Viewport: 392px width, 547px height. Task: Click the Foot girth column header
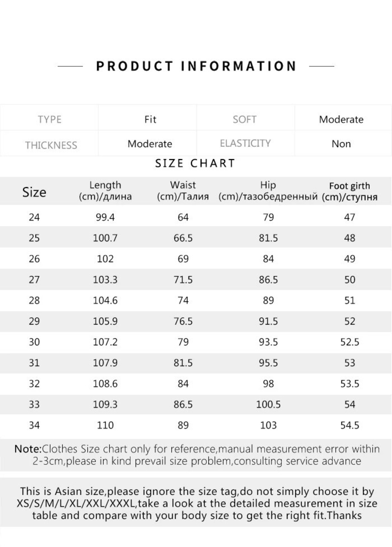[x=349, y=191]
